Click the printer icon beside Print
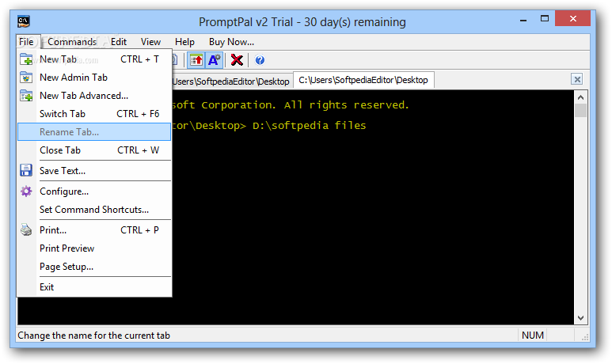The image size is (612, 364). point(26,229)
